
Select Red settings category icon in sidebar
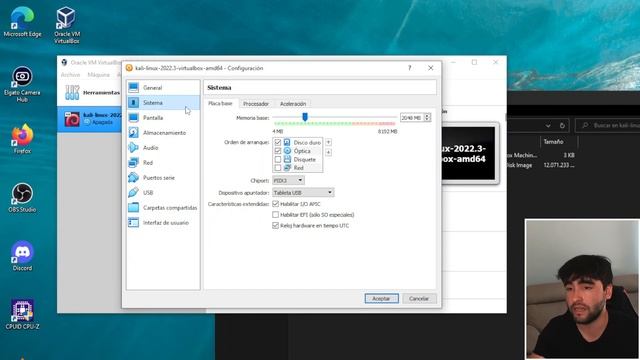coord(133,162)
